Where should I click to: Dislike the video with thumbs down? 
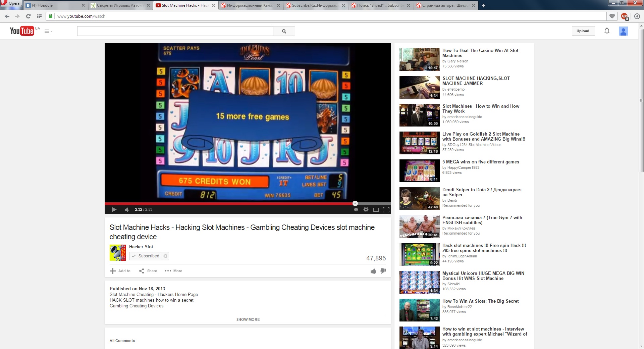click(x=383, y=271)
